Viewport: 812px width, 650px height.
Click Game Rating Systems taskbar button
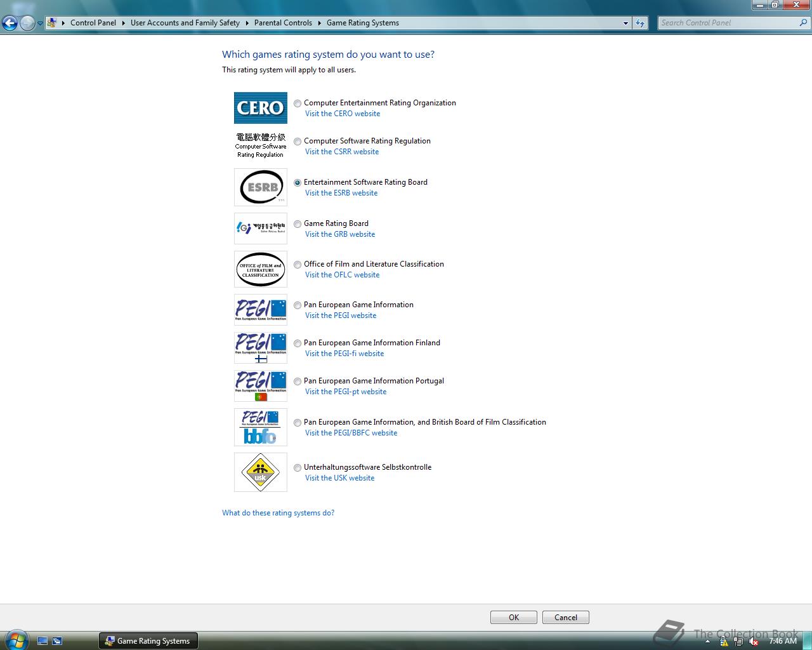tap(148, 641)
